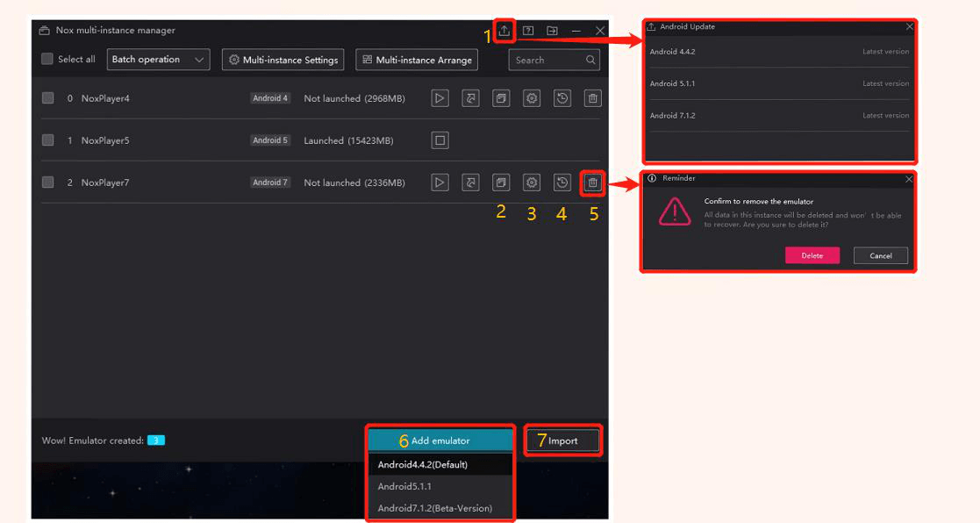Choose Android4.4.2(Default) from emulator list

click(440, 464)
